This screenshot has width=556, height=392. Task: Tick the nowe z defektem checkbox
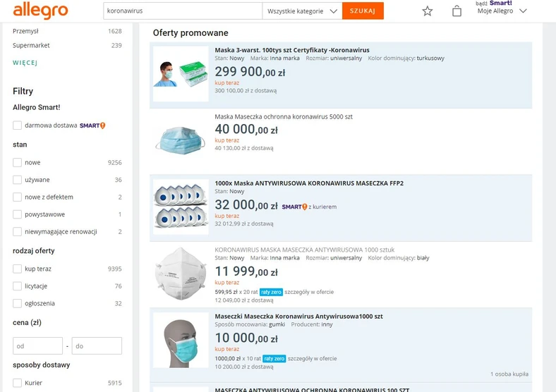point(18,197)
